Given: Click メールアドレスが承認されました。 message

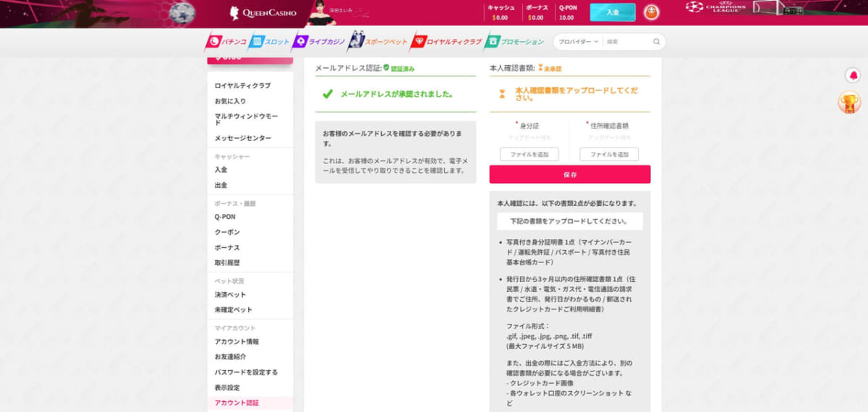Looking at the screenshot, I should 397,94.
